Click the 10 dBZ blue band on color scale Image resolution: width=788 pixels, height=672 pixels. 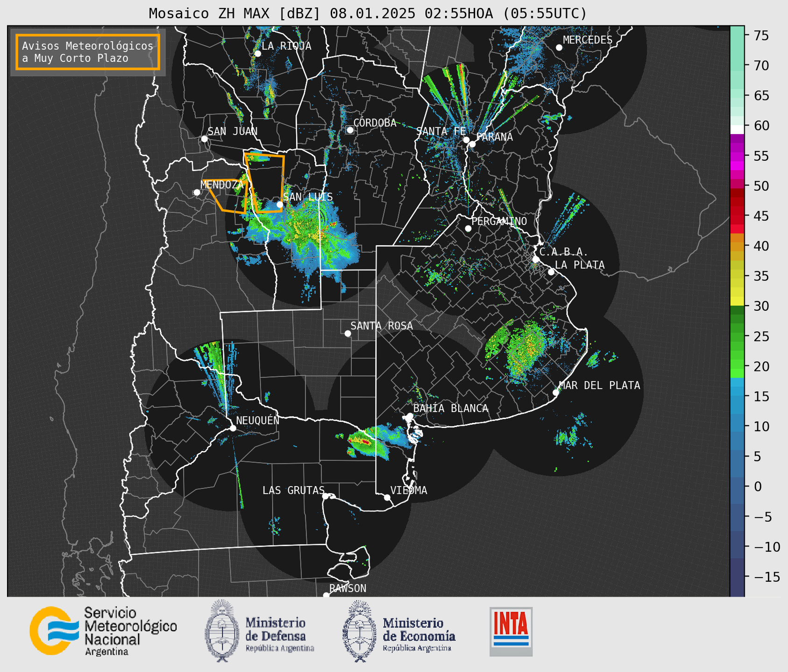coord(737,426)
